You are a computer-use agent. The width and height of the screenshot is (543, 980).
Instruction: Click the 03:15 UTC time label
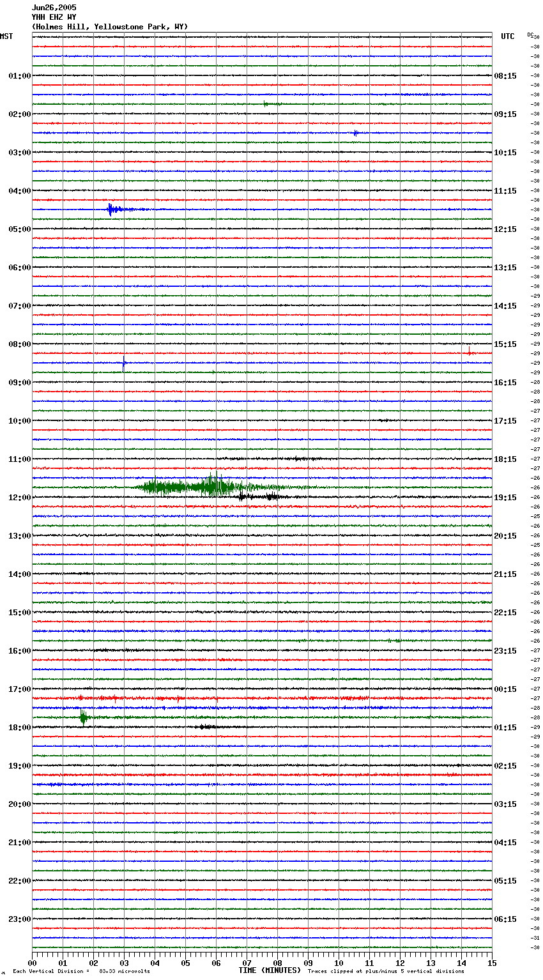[505, 804]
